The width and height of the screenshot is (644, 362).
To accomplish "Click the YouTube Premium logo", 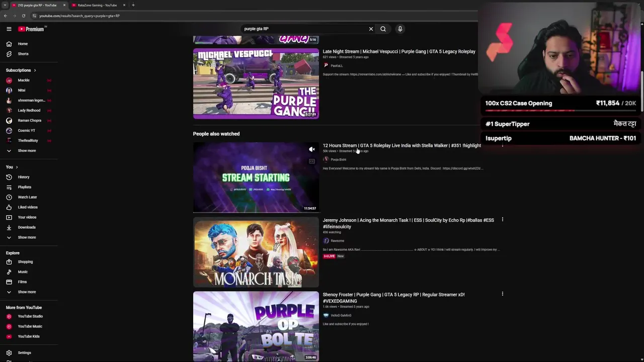I will coord(32,29).
